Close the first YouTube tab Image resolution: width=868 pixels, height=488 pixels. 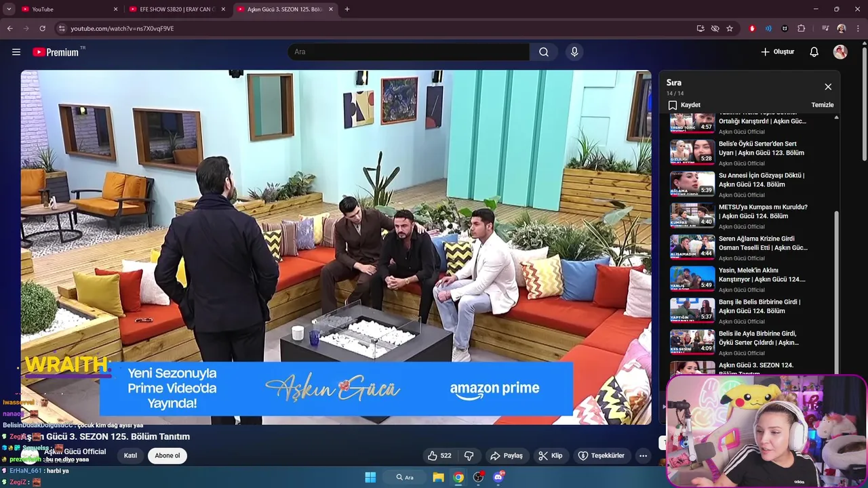115,9
